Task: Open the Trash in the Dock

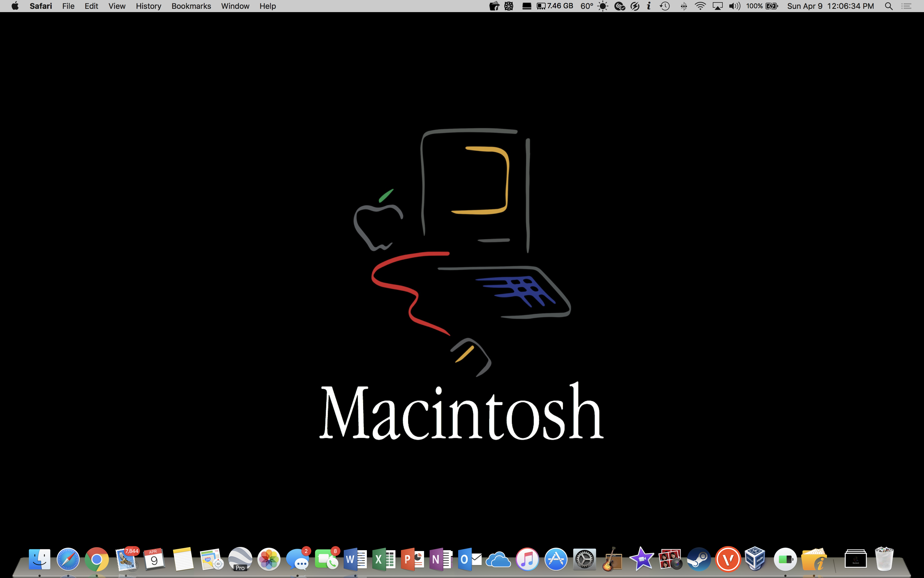Action: 884,559
